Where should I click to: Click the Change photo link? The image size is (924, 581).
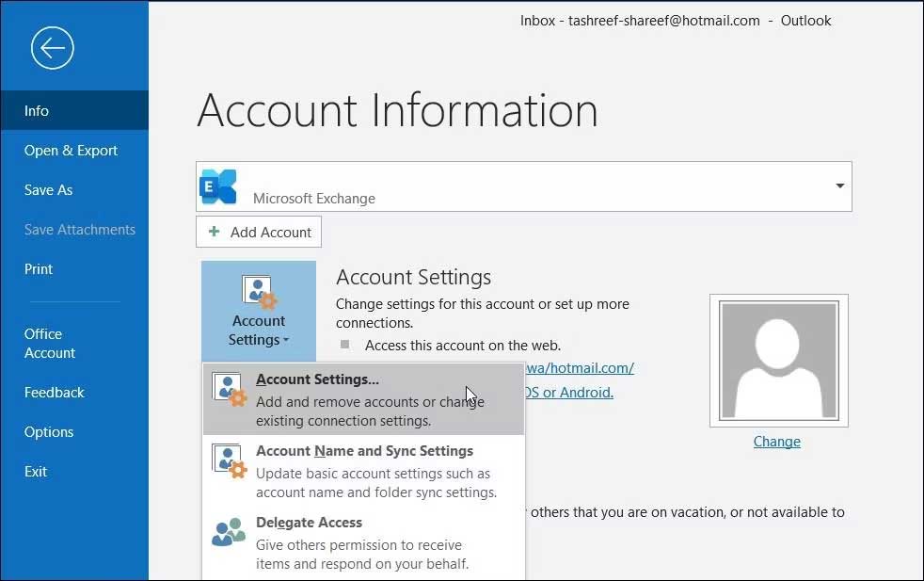click(776, 442)
